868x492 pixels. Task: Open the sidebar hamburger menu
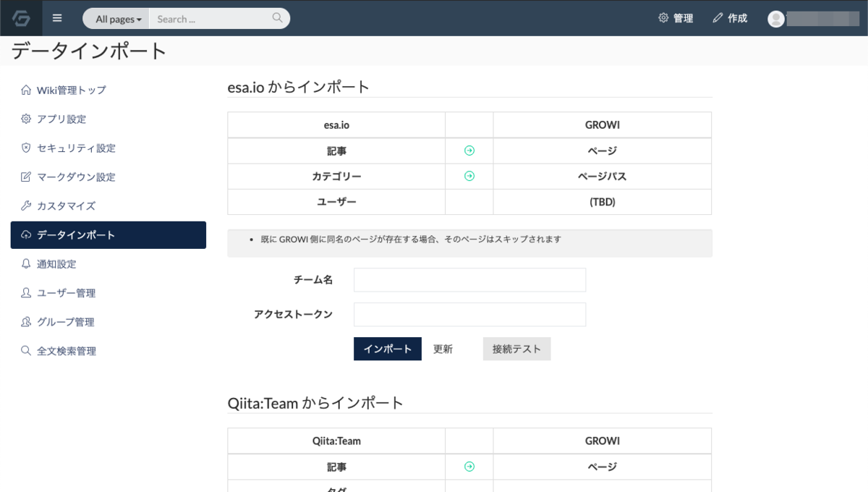click(56, 18)
